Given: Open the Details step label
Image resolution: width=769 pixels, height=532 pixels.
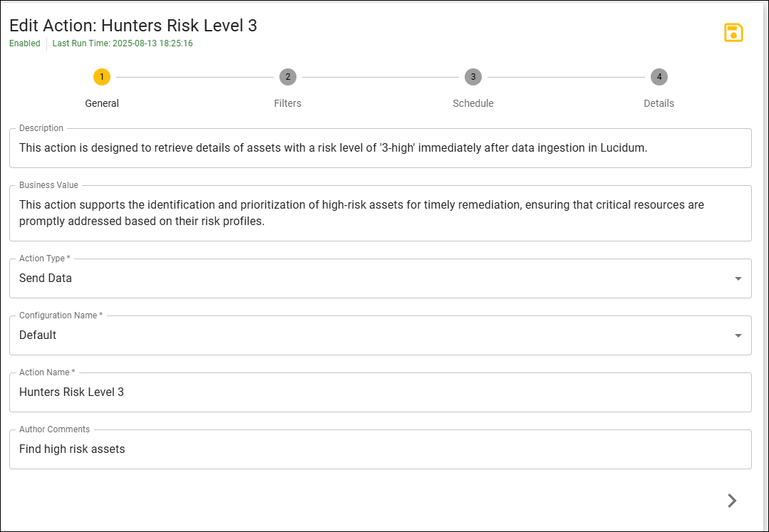Looking at the screenshot, I should (659, 103).
